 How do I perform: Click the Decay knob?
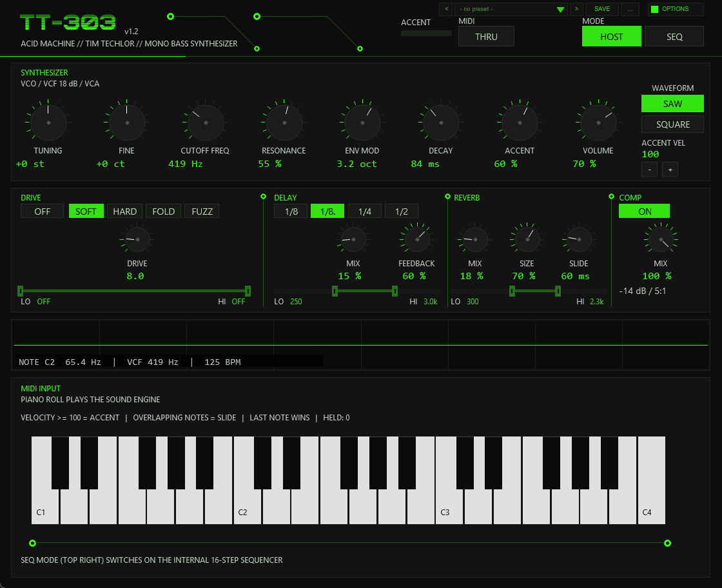[441, 123]
